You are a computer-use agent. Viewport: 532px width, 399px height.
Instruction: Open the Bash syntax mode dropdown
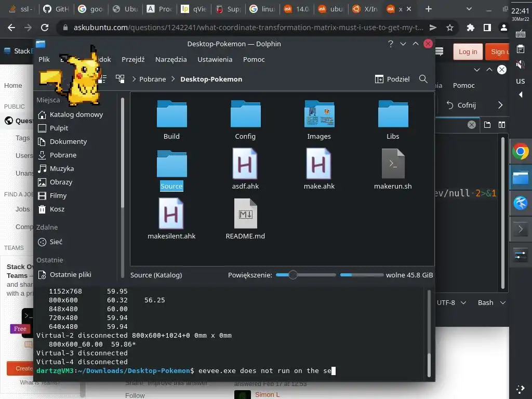click(x=491, y=303)
